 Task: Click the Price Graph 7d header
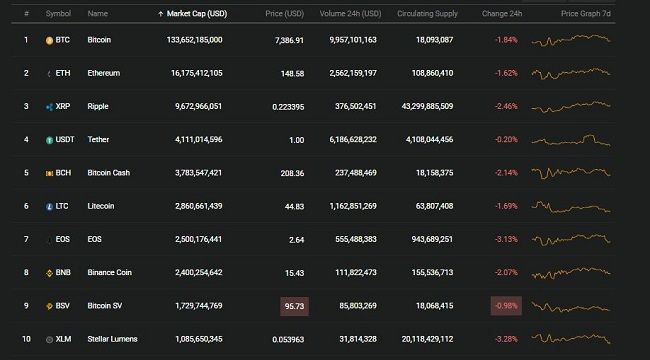point(586,14)
